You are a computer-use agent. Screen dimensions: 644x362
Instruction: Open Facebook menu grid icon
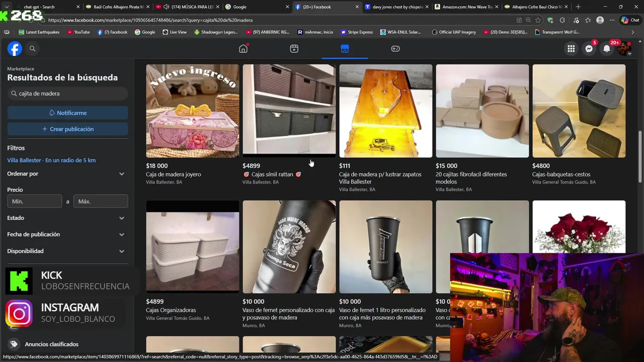571,49
